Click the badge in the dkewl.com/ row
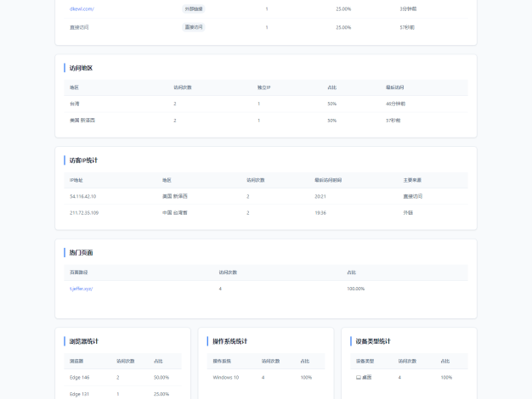 (x=194, y=8)
